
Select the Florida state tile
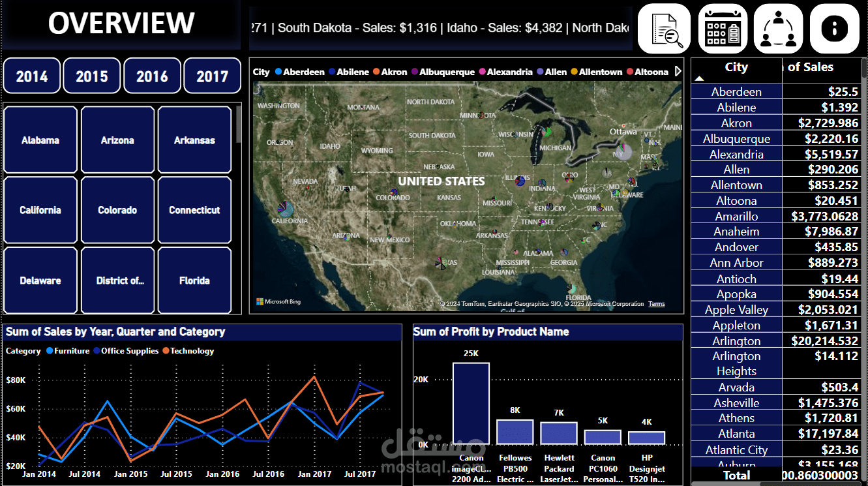coord(194,281)
